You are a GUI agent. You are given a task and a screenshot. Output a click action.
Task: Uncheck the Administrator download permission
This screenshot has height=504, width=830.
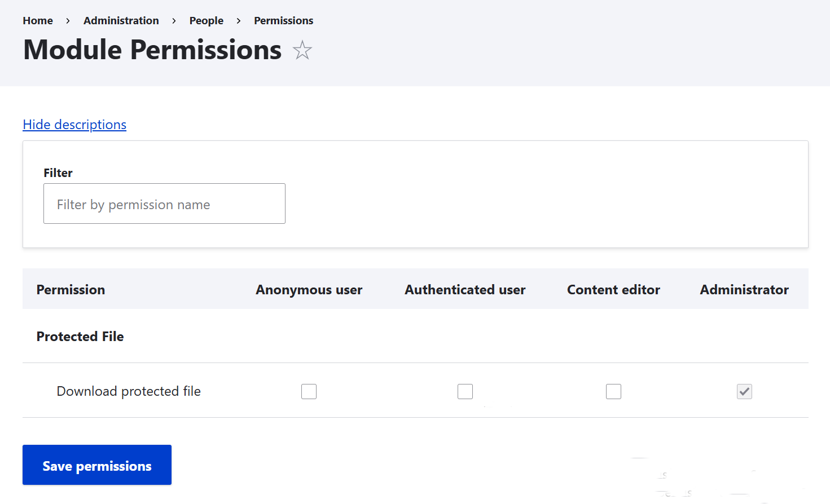(744, 391)
